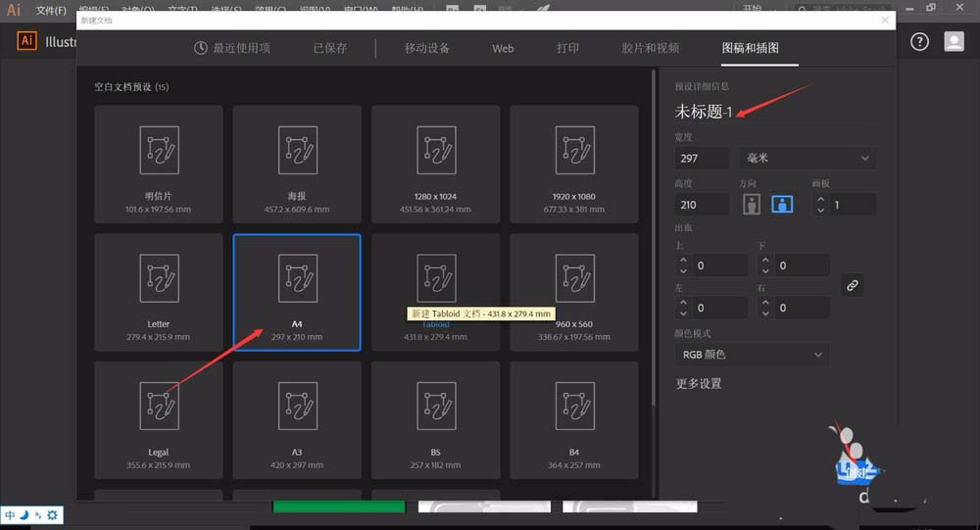Edit the height field showing 210
Image resolution: width=980 pixels, height=530 pixels.
702,205
